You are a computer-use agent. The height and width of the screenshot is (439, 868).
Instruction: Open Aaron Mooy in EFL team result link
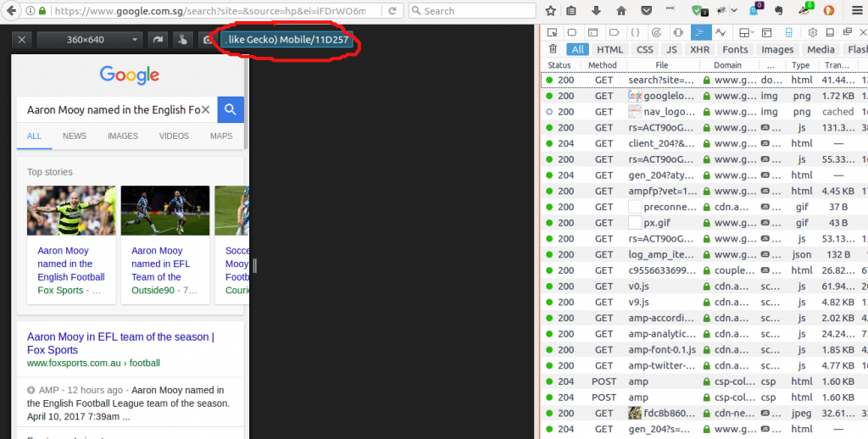pyautogui.click(x=120, y=343)
